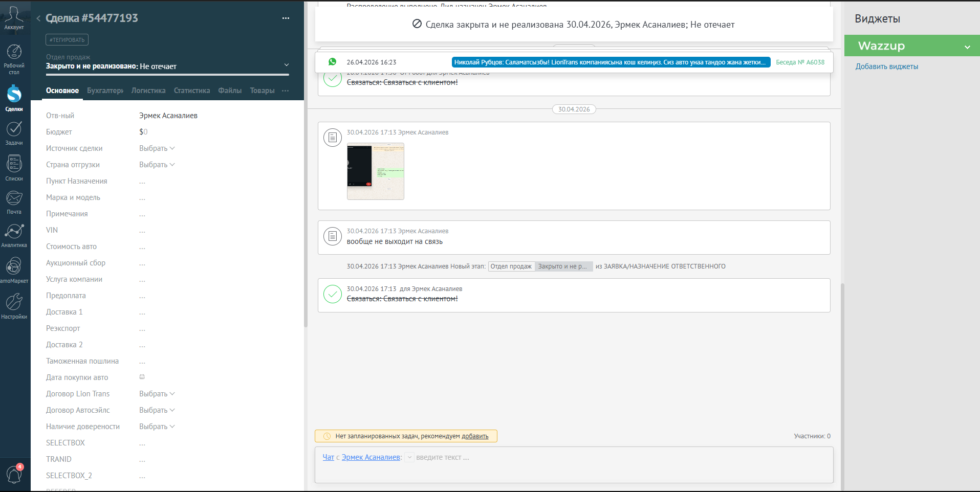Expand the pipeline stage status dropdown
This screenshot has height=492, width=980.
[x=287, y=65]
